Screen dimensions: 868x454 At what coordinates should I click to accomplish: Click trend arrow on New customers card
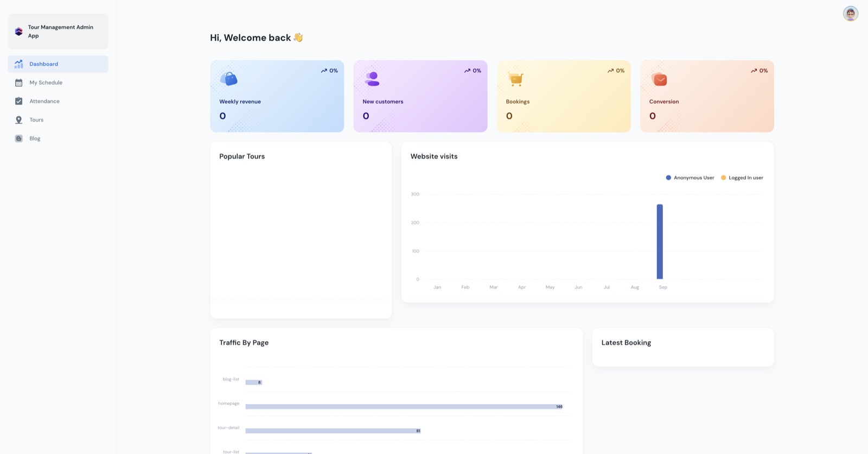point(467,71)
